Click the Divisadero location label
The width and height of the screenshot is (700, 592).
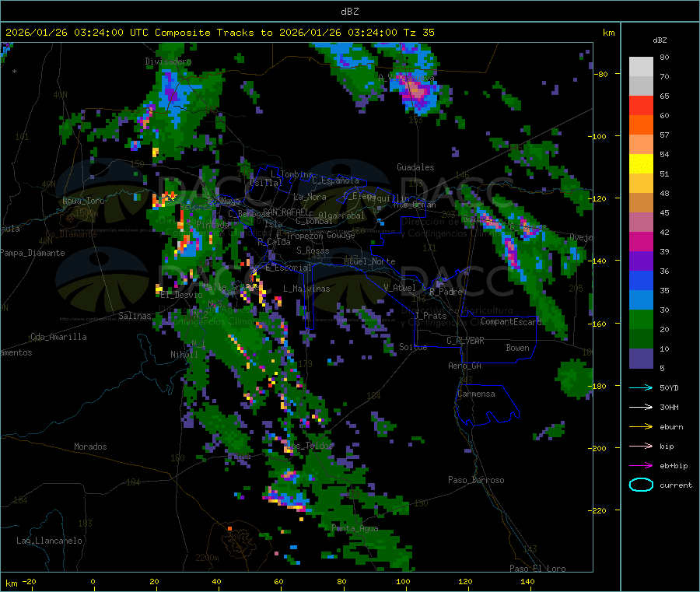pos(168,61)
